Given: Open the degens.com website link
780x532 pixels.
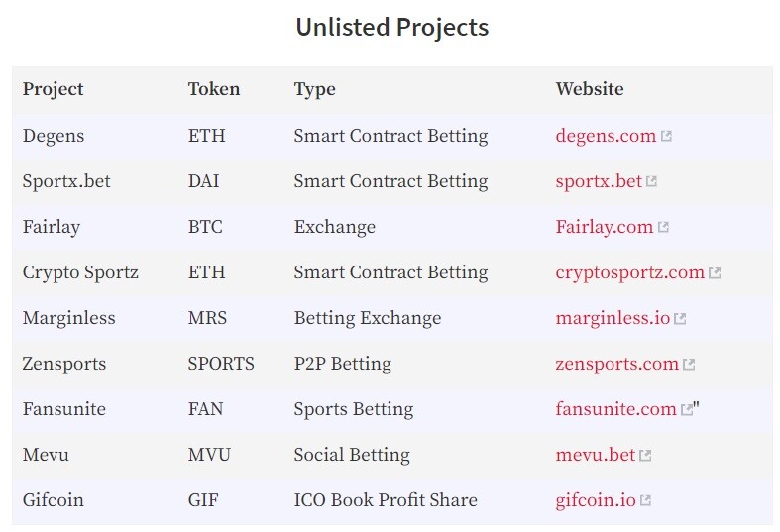Looking at the screenshot, I should [606, 136].
